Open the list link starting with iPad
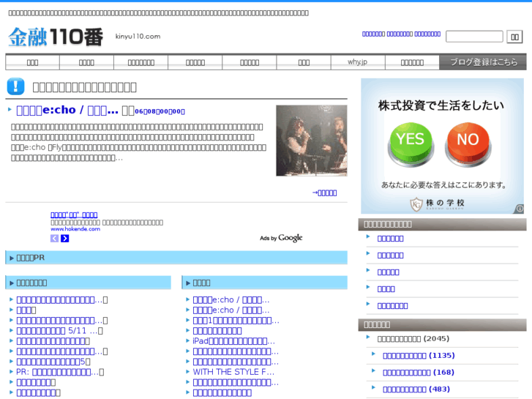This screenshot has width=532, height=399. pos(233,341)
